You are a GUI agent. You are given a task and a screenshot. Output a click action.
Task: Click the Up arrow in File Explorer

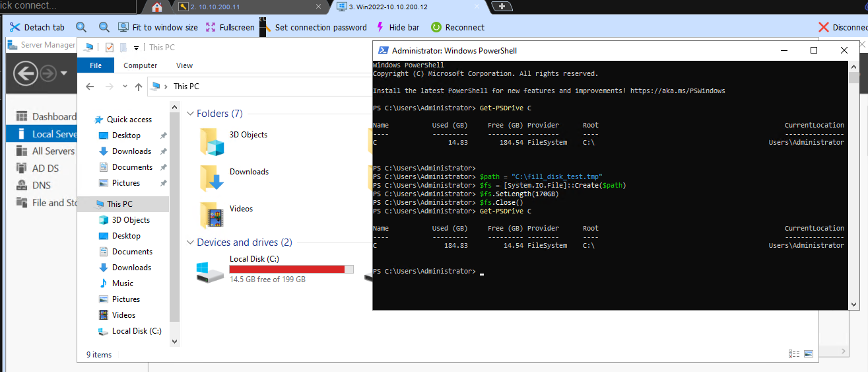click(x=139, y=87)
